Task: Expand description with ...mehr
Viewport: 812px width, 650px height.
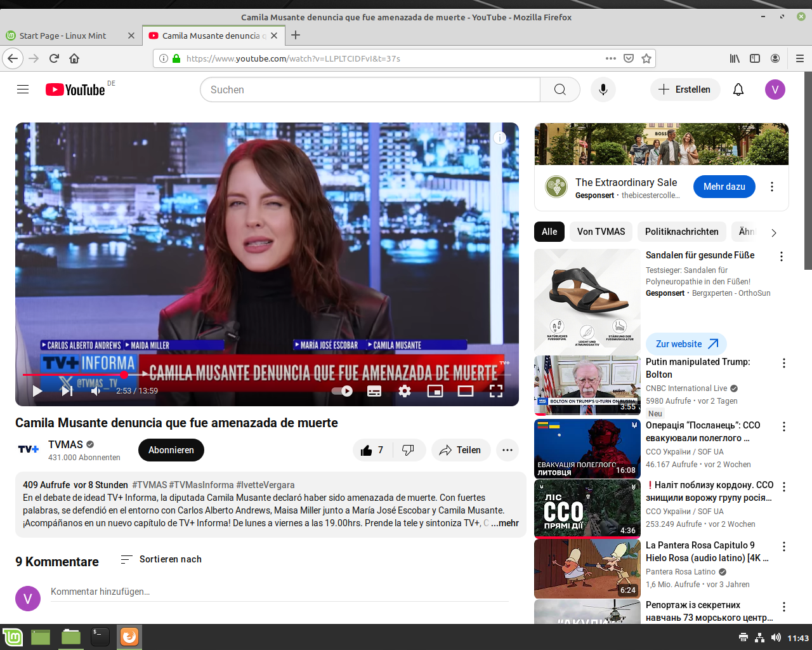Action: pyautogui.click(x=505, y=523)
